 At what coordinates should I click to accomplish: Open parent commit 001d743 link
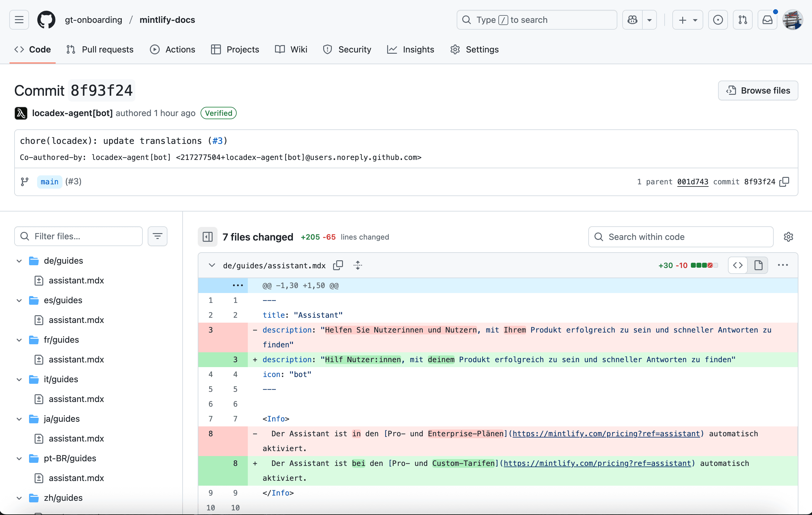[692, 182]
